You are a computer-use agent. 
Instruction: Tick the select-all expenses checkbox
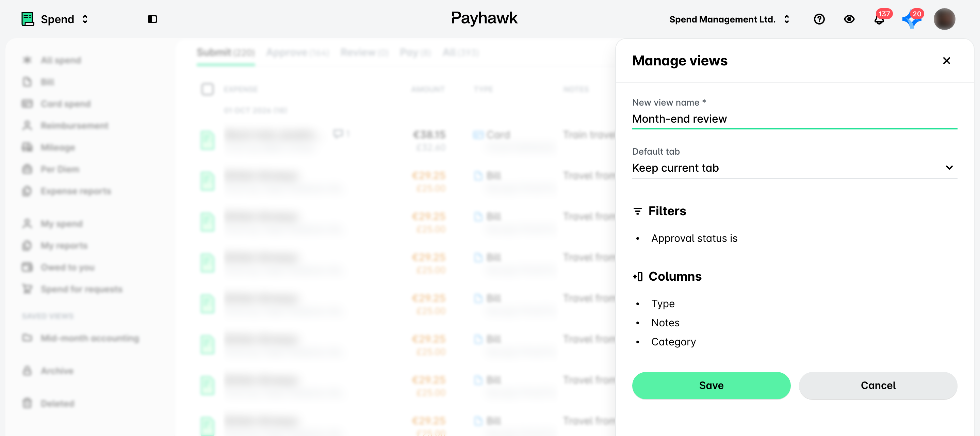click(207, 90)
